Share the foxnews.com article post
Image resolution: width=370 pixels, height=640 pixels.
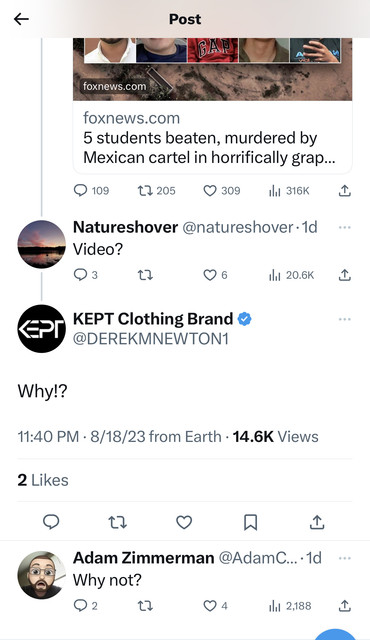[x=345, y=191]
